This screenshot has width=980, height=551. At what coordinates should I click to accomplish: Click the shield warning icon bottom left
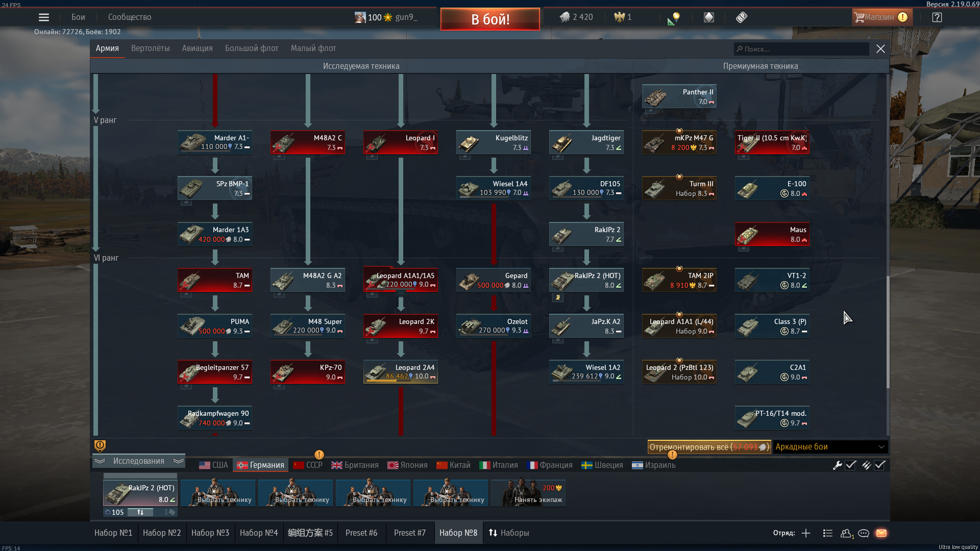pos(100,446)
